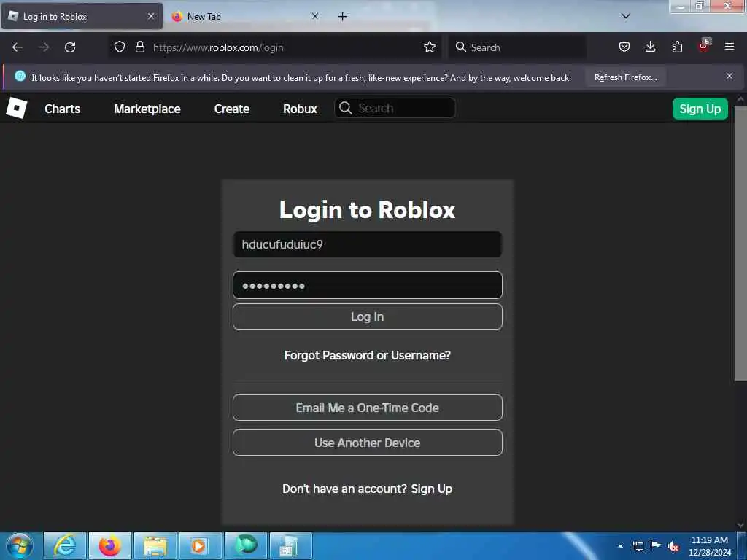The width and height of the screenshot is (747, 560).
Task: Close the Log in to Roblox tab
Action: (x=151, y=16)
